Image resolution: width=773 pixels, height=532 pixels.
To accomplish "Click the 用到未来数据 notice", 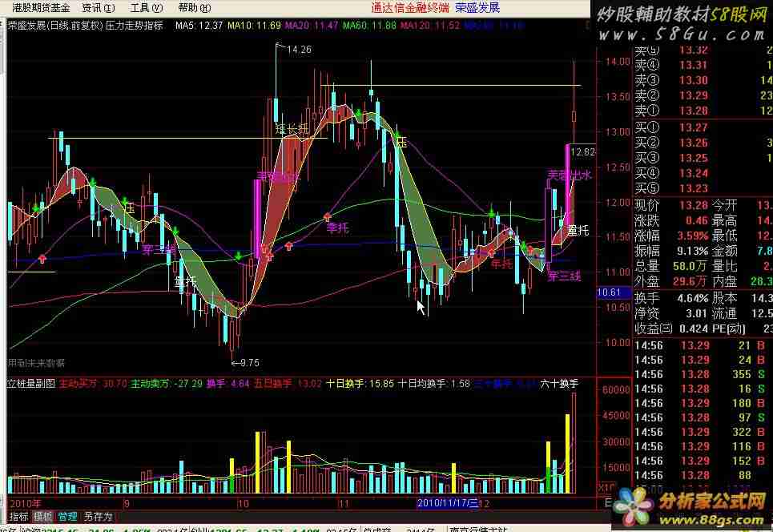I will pyautogui.click(x=36, y=364).
